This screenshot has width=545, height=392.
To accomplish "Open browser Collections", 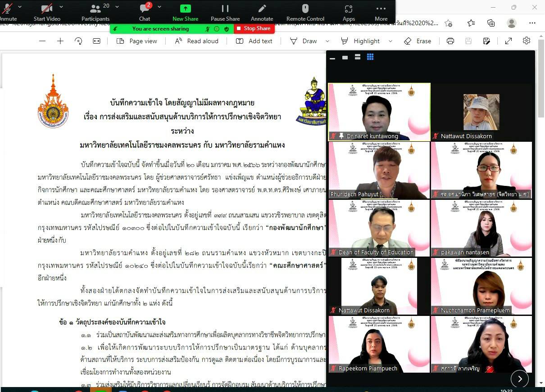I will point(491,23).
